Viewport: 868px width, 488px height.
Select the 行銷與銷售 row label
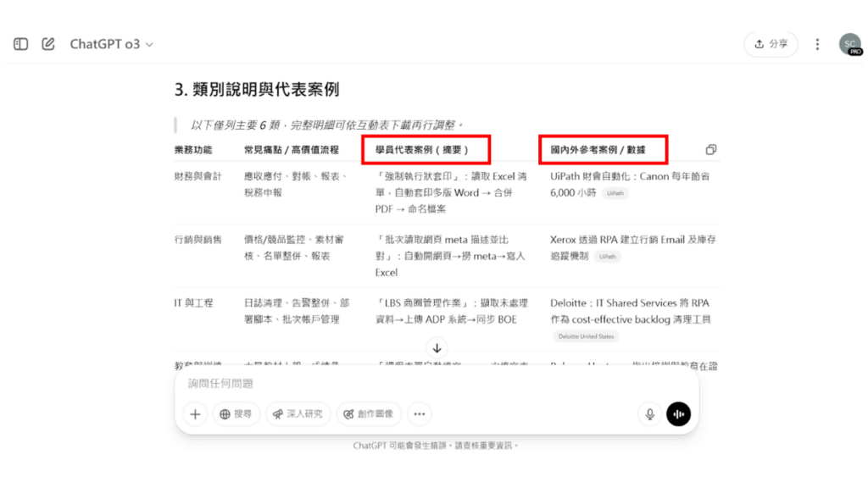coord(198,240)
